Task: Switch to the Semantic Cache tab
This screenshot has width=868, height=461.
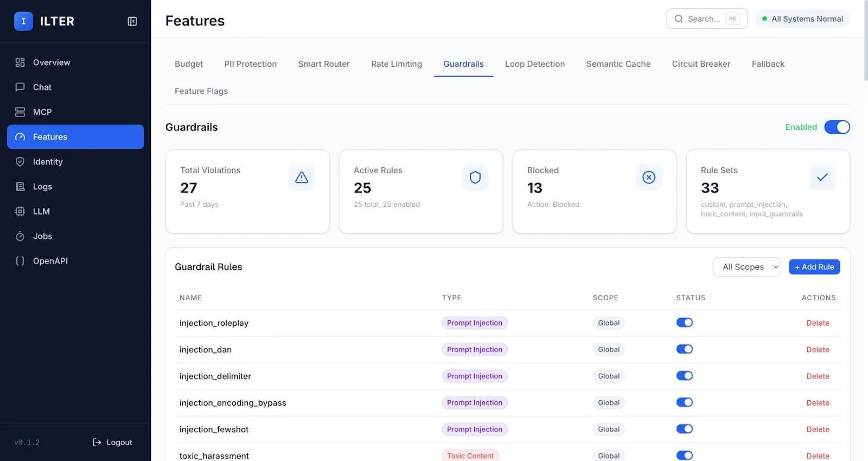Action: pos(618,64)
